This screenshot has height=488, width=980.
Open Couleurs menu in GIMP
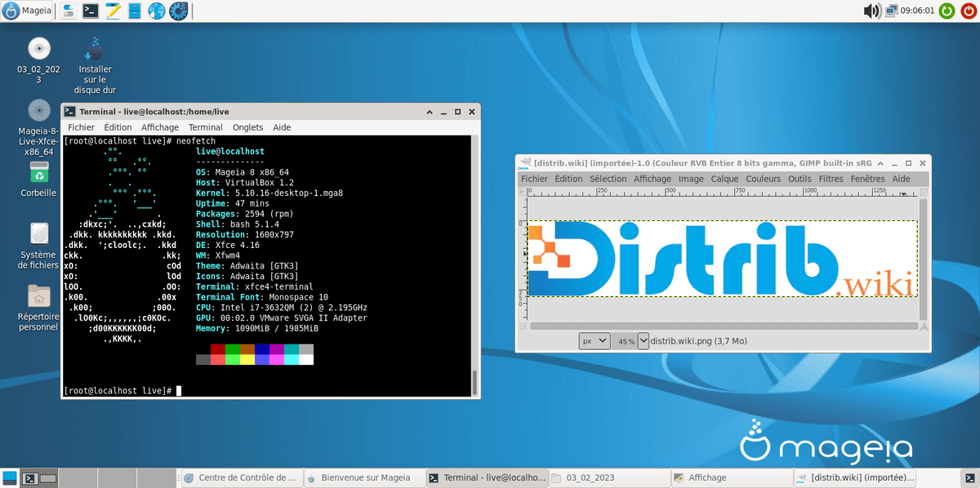coord(764,179)
